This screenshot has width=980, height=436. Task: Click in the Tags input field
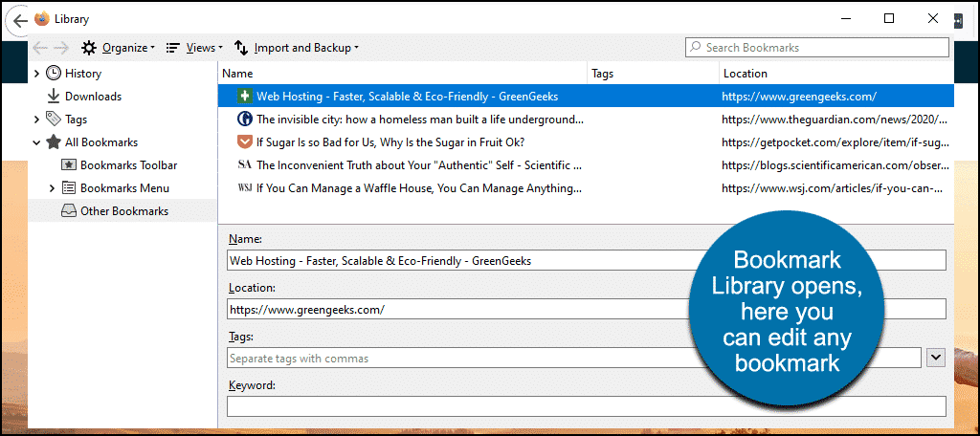pyautogui.click(x=574, y=358)
